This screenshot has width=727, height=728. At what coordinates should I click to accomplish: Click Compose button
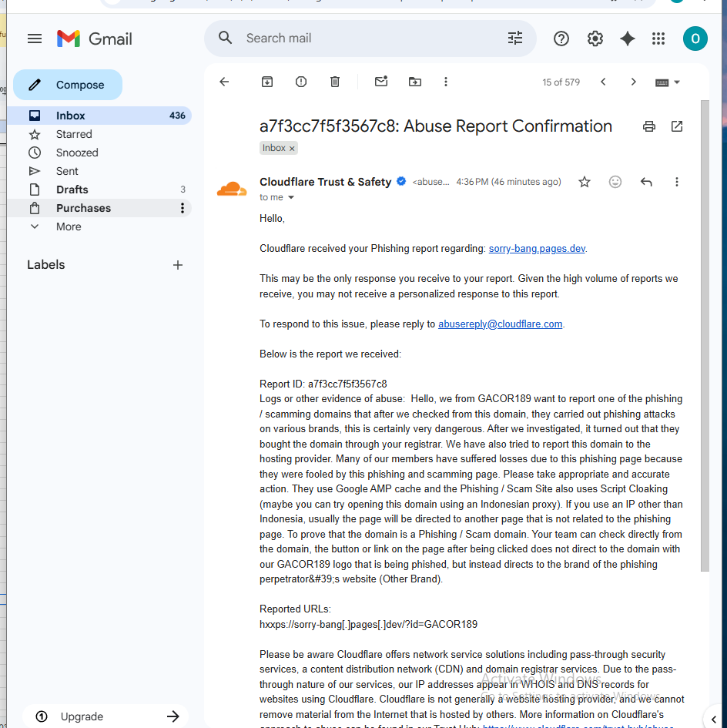tap(68, 85)
